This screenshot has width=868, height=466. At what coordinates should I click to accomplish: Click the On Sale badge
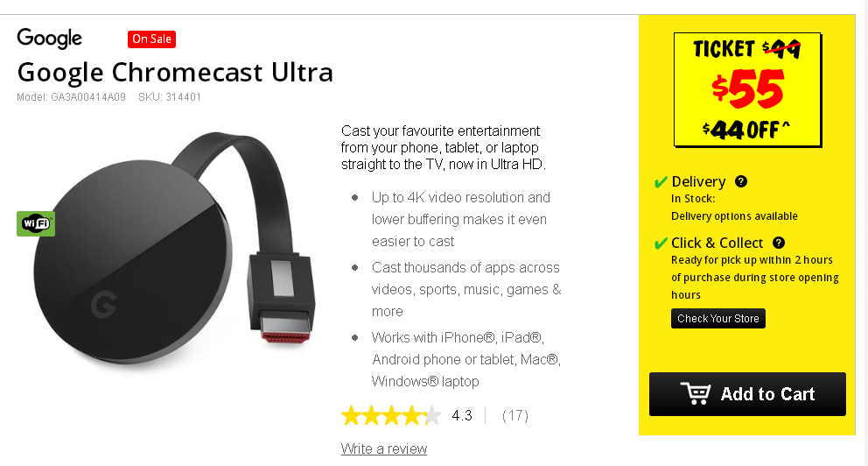(x=151, y=39)
